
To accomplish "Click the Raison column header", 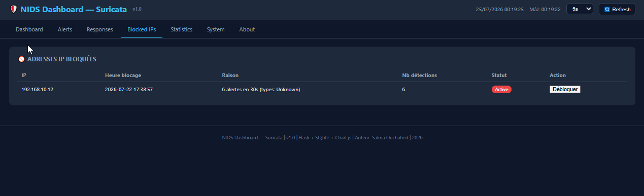I will coord(230,75).
